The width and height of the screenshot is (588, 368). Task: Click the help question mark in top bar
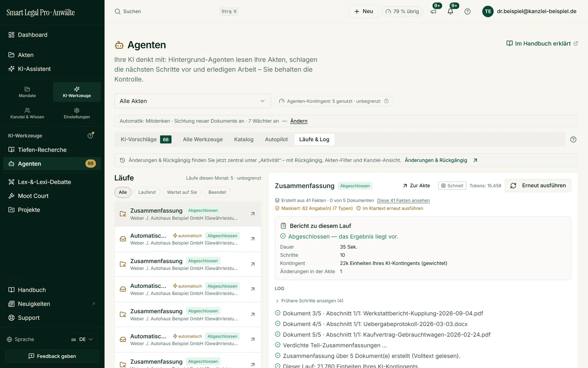pos(467,11)
